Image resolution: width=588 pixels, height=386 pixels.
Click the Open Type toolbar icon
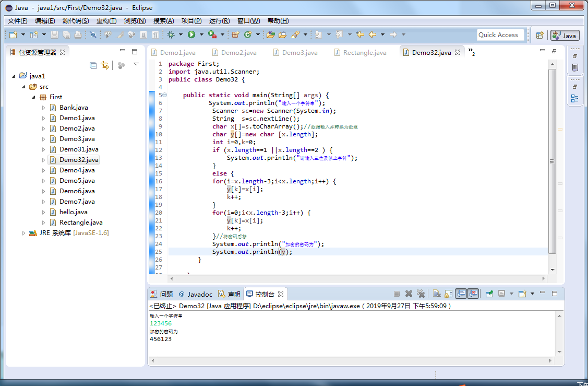[x=271, y=34]
